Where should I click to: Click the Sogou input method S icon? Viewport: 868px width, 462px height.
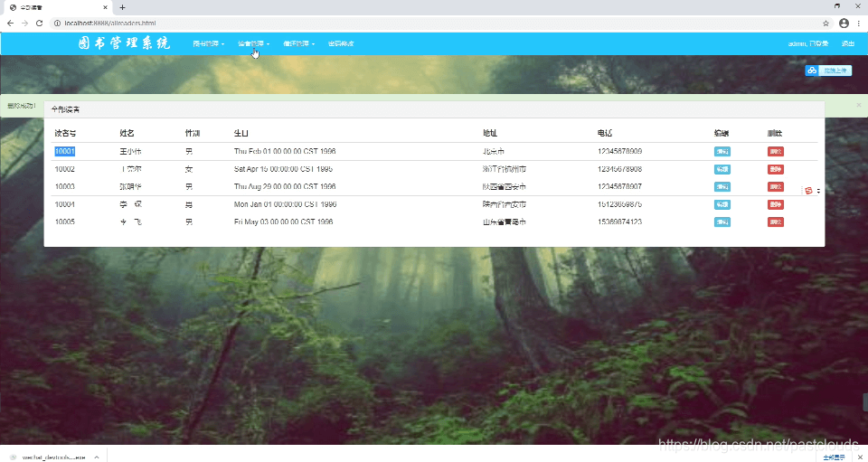click(x=808, y=191)
